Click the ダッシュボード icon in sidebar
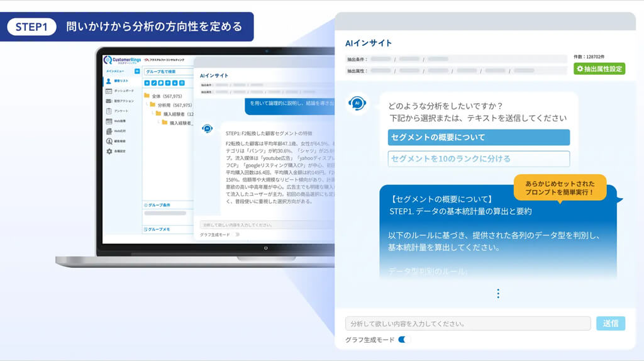 tap(109, 91)
